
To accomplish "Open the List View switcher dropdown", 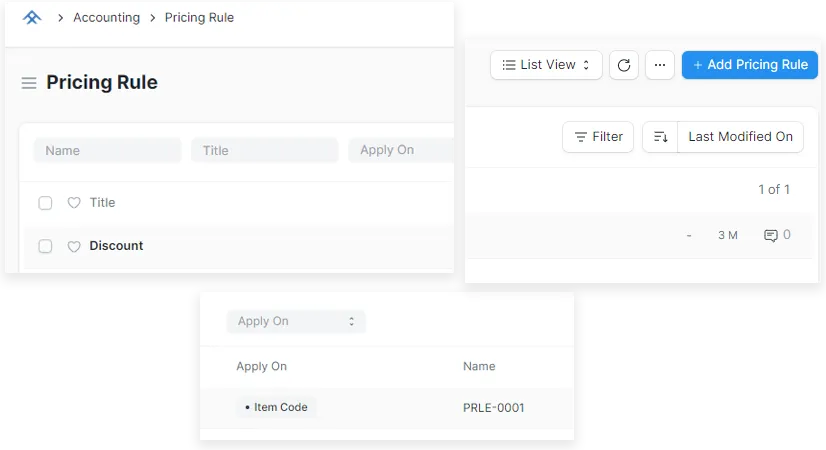I will [x=546, y=65].
